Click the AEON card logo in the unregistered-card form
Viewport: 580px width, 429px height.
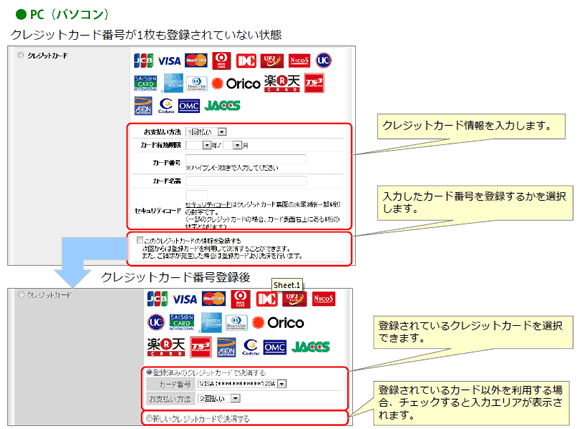pyautogui.click(x=143, y=106)
